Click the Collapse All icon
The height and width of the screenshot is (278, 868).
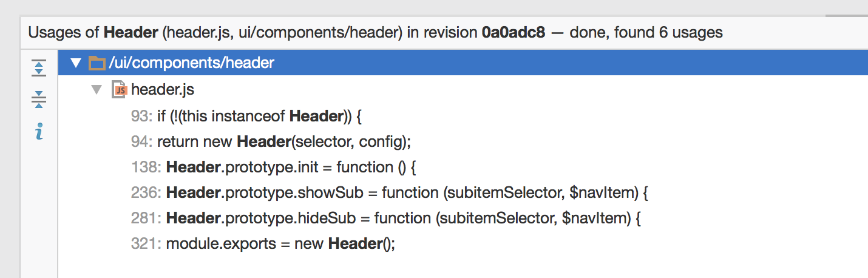(x=39, y=99)
